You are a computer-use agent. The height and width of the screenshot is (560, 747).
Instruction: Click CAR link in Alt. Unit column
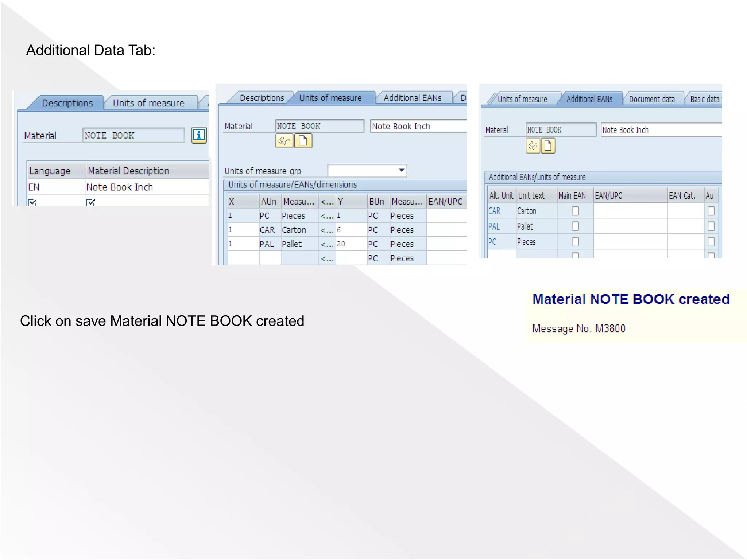coord(494,211)
